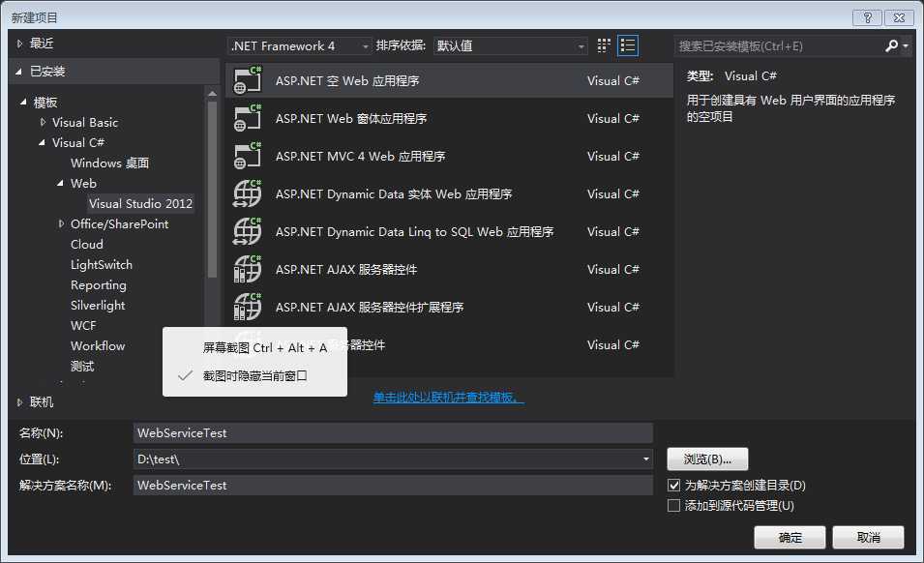Click the 取消 button
924x563 pixels.
[x=868, y=538]
